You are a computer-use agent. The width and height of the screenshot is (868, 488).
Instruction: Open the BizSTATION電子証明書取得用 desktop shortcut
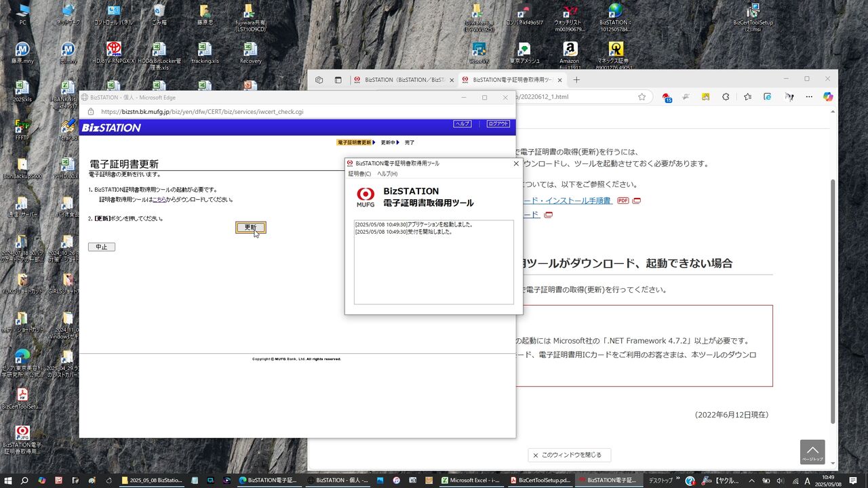22,440
